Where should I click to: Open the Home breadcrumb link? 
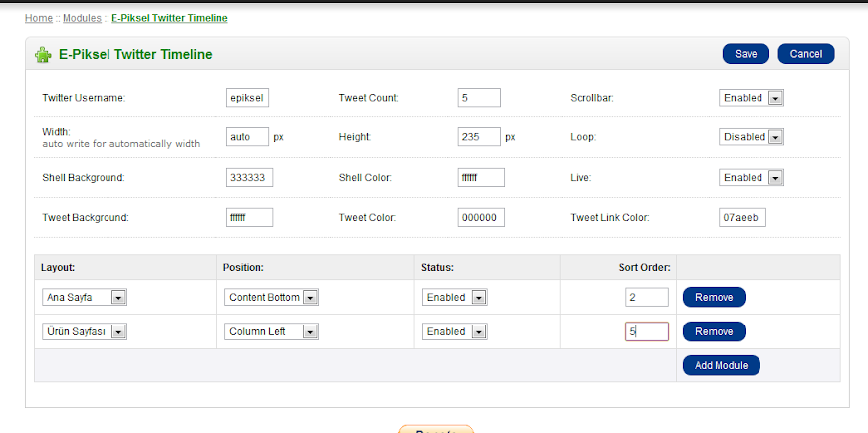tap(38, 18)
